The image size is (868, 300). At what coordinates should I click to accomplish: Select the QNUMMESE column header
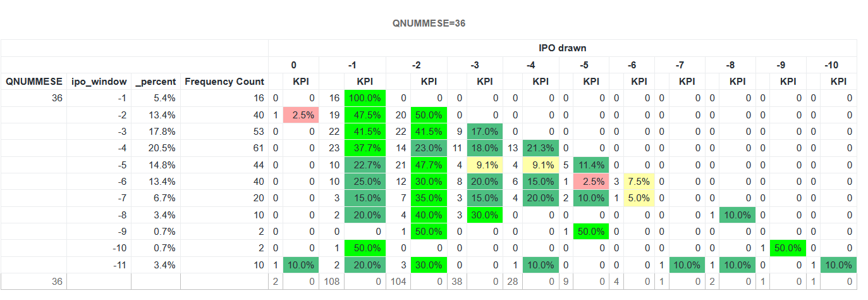[34, 82]
